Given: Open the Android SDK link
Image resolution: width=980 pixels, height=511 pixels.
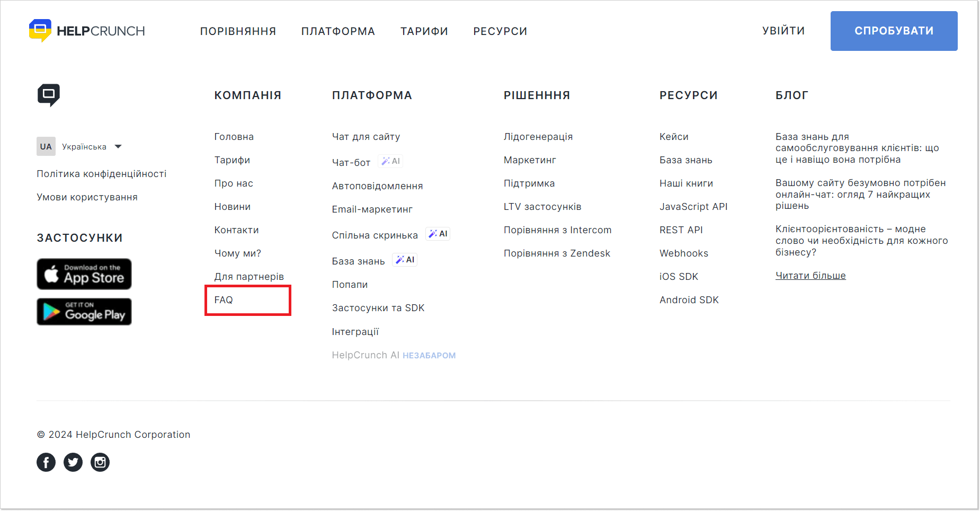Looking at the screenshot, I should 689,300.
